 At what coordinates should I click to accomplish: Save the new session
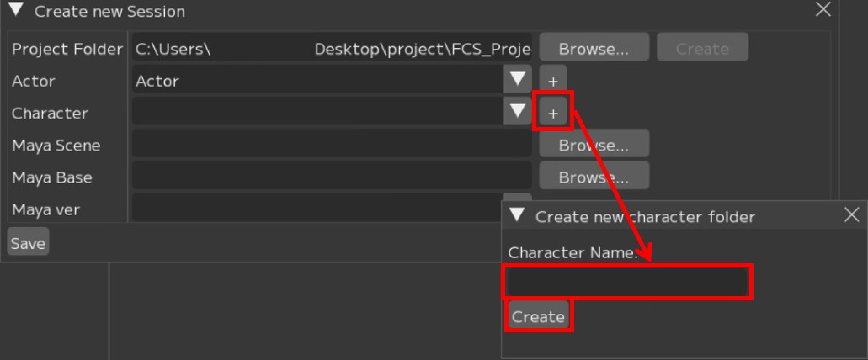point(28,243)
